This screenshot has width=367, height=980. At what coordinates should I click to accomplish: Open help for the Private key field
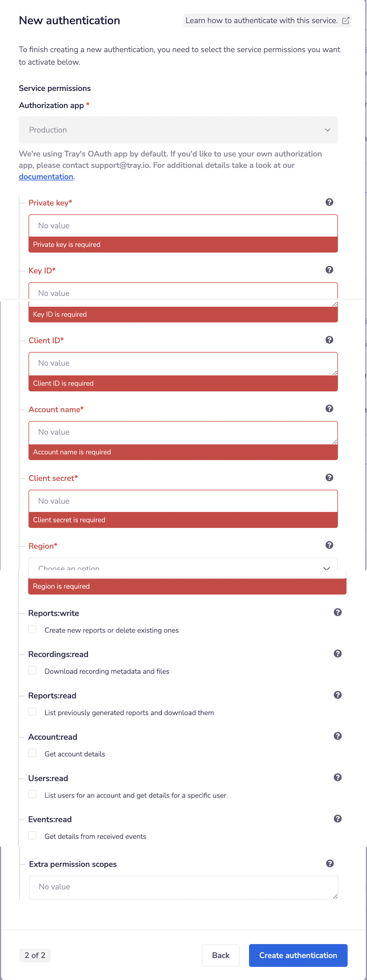click(329, 202)
